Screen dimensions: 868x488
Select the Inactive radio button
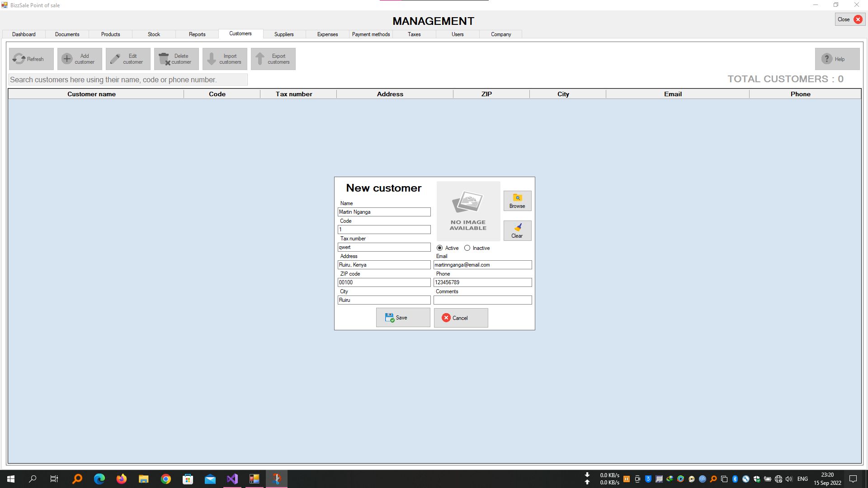coord(467,248)
